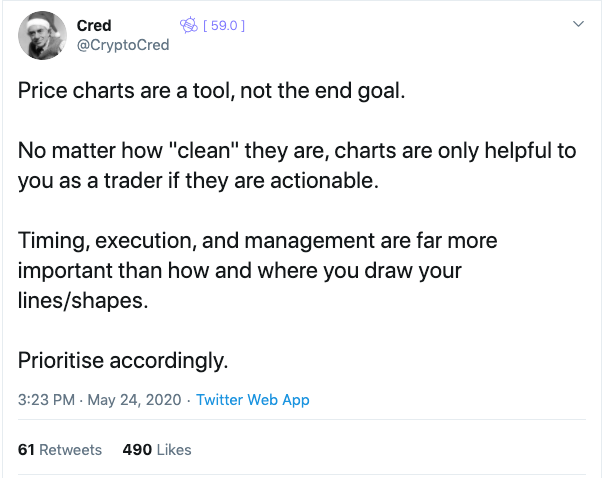Viewport: 605px width, 478px height.
Task: View the 3:23 PM timestamp permalink
Action: coord(46,400)
